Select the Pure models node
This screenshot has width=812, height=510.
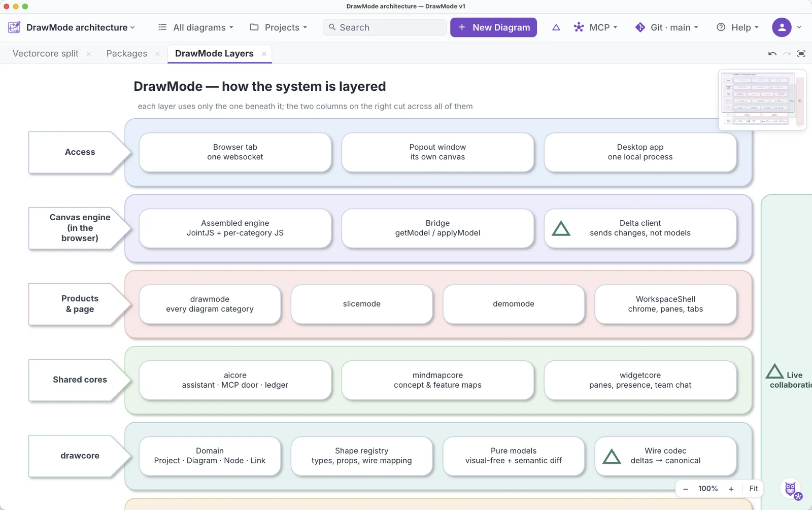(x=514, y=456)
